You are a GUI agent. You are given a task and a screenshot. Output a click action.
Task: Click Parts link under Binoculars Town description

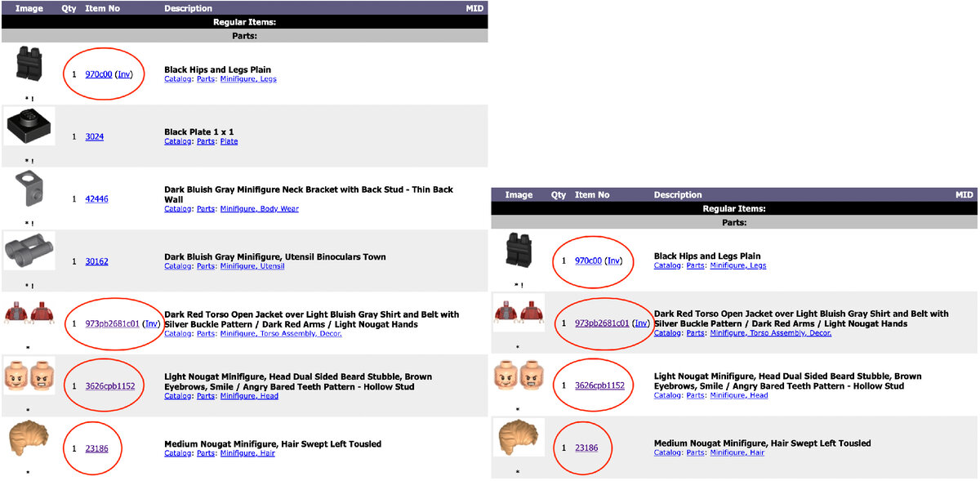pyautogui.click(x=206, y=266)
